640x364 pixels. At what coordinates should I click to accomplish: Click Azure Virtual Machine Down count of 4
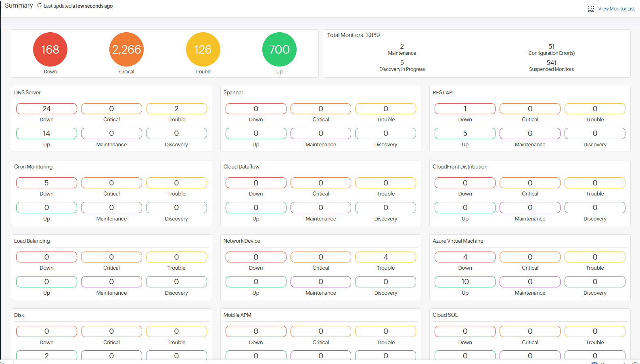pos(465,257)
